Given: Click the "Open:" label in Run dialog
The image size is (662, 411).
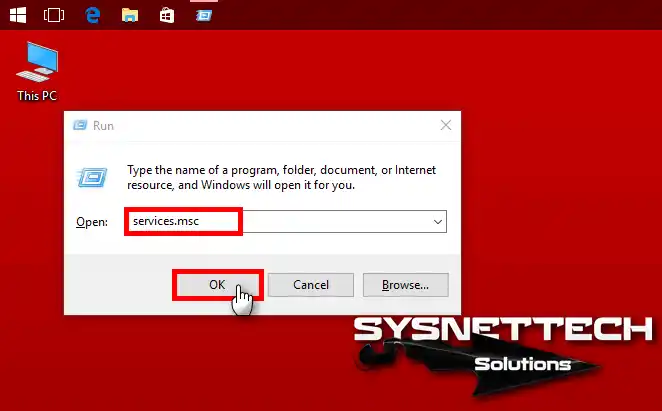Looking at the screenshot, I should 91,221.
